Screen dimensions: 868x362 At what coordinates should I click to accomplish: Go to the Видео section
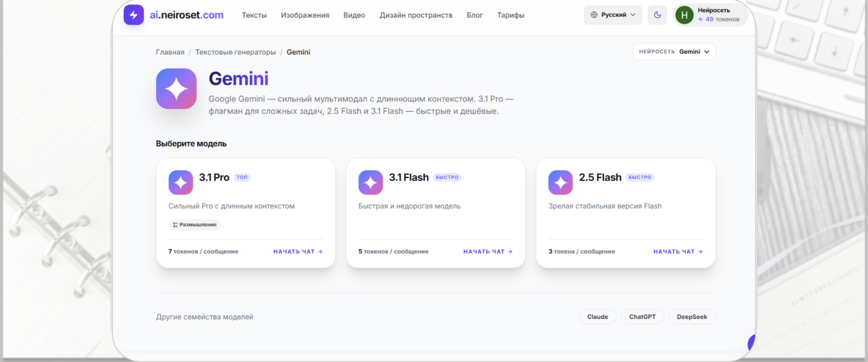354,15
